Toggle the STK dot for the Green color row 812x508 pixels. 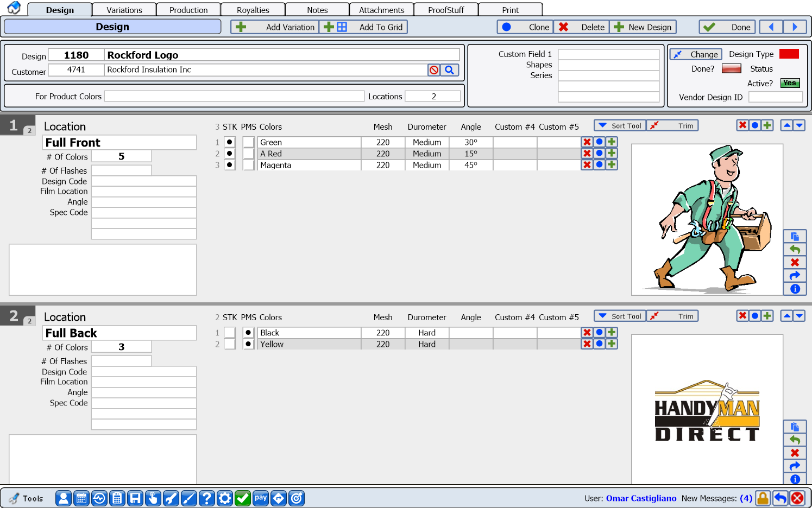(x=229, y=142)
